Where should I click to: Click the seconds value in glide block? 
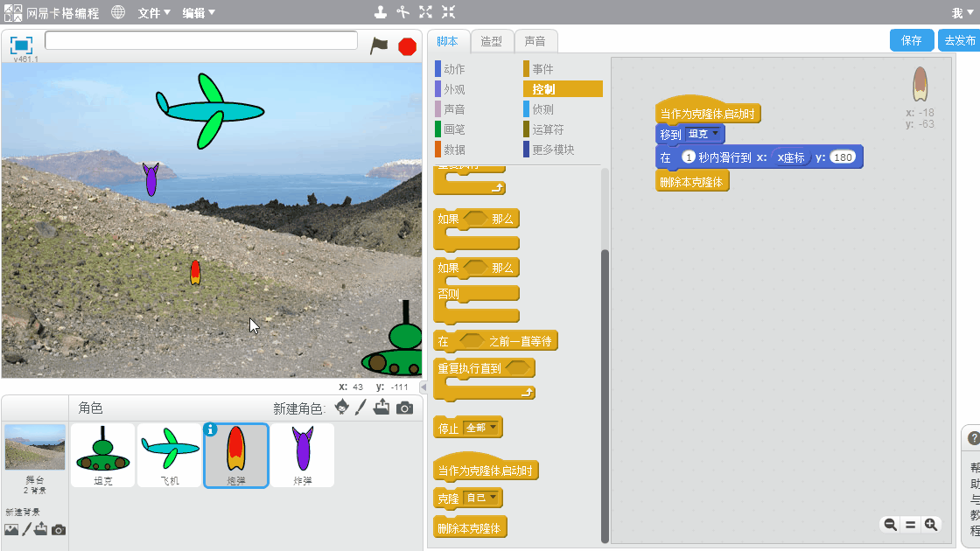tap(688, 157)
